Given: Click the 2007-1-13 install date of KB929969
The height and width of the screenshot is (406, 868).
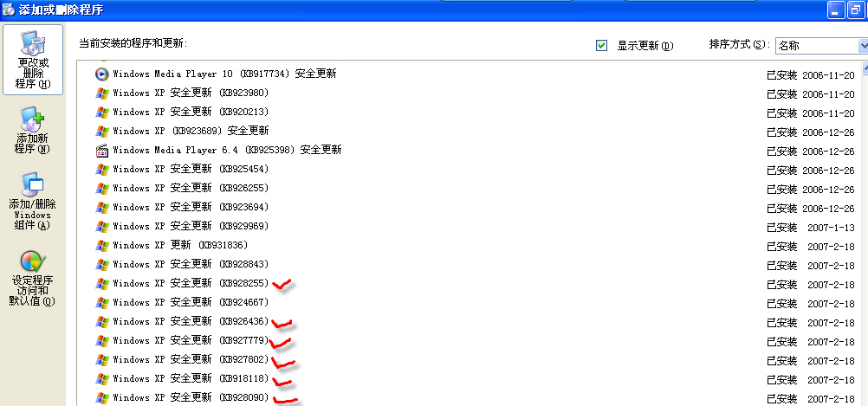Looking at the screenshot, I should click(831, 228).
